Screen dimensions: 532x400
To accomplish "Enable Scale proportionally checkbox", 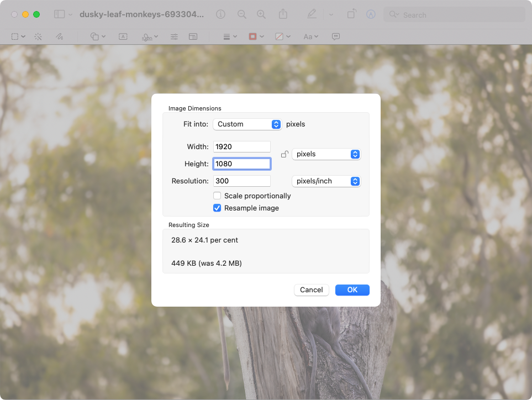I will [x=217, y=196].
